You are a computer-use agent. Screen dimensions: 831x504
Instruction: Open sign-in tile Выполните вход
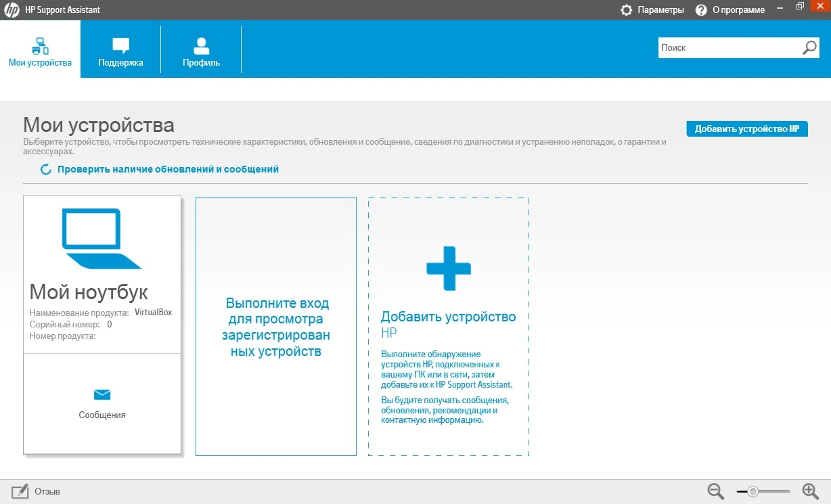276,327
